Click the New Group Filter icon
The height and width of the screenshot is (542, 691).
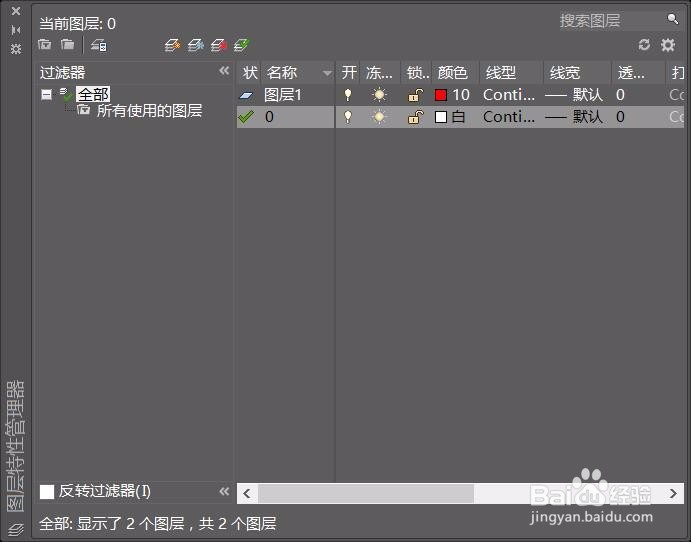click(x=67, y=45)
